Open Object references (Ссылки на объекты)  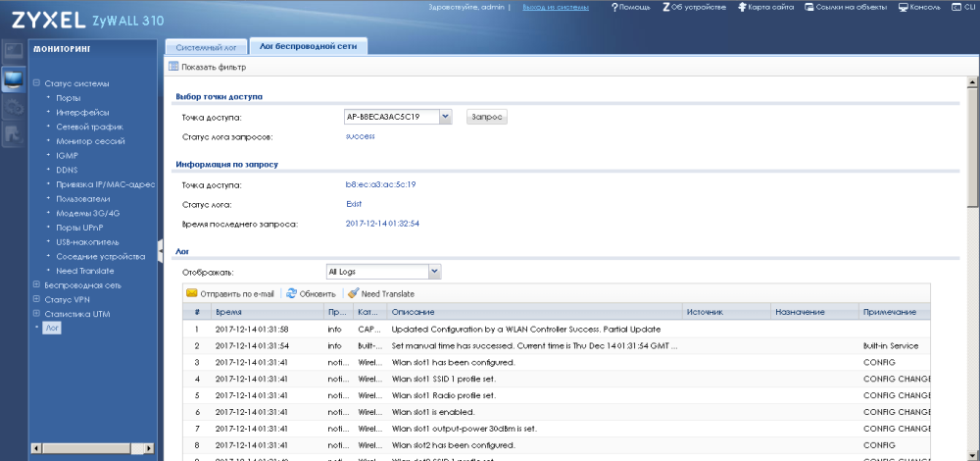[846, 7]
